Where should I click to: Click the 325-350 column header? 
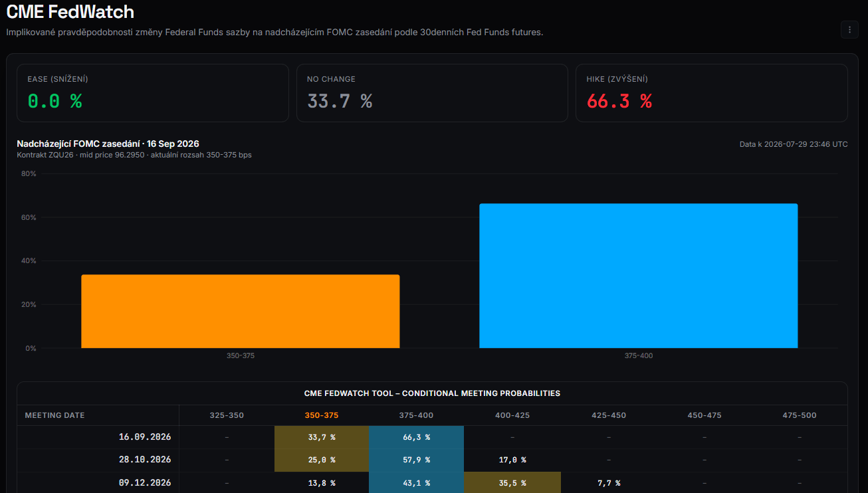(x=227, y=415)
